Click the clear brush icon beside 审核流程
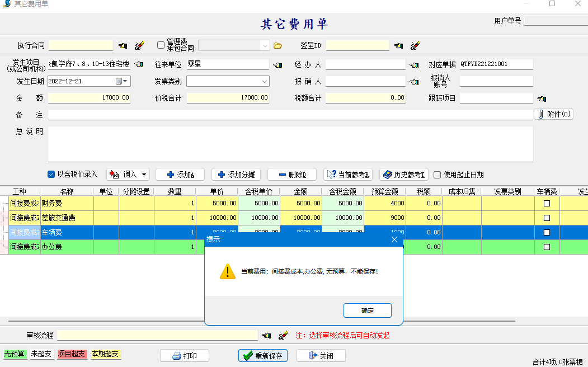This screenshot has width=588, height=367. click(x=283, y=335)
